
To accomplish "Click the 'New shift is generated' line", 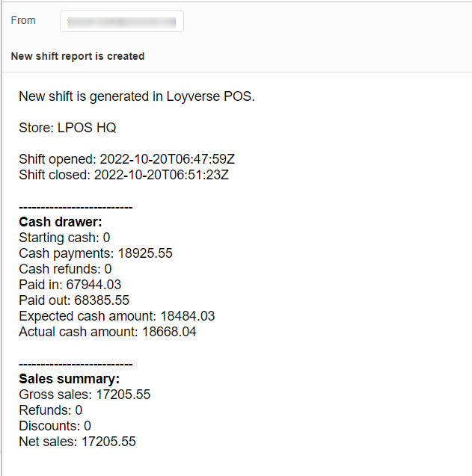I will (137, 96).
